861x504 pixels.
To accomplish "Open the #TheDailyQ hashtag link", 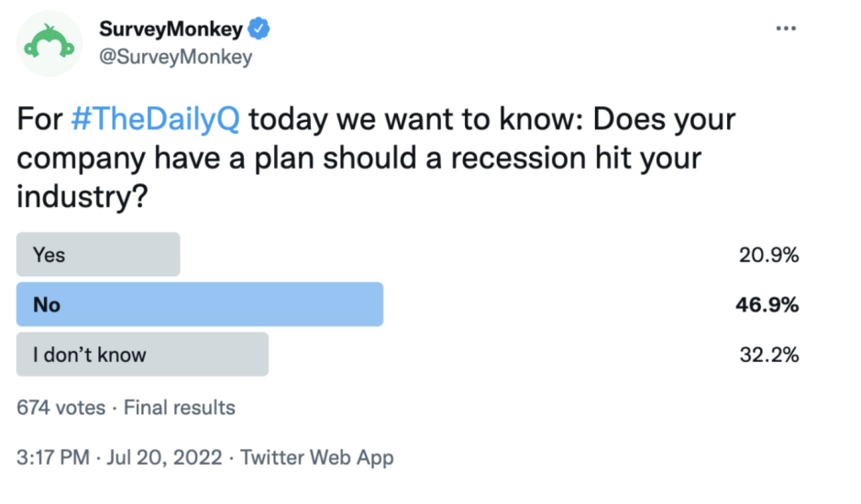I will (155, 119).
